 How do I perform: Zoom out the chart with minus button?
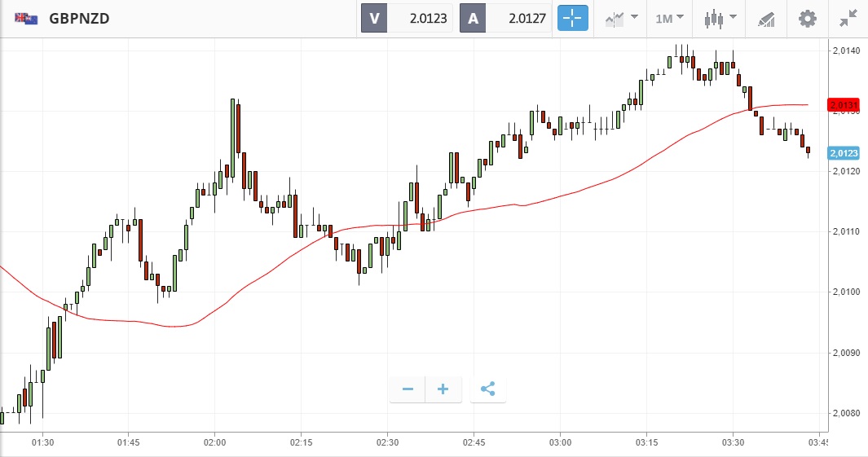tap(408, 389)
